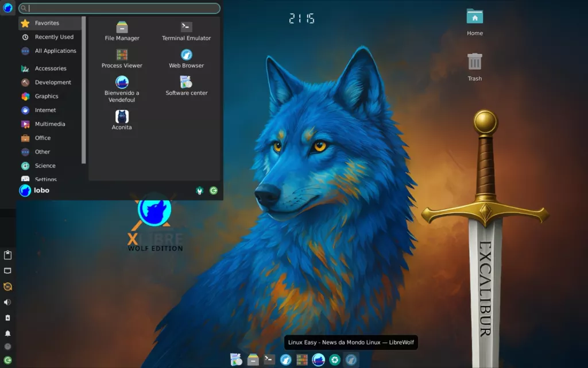This screenshot has height=368, width=588.
Task: Open the notifications bell icon
Action: [7, 333]
